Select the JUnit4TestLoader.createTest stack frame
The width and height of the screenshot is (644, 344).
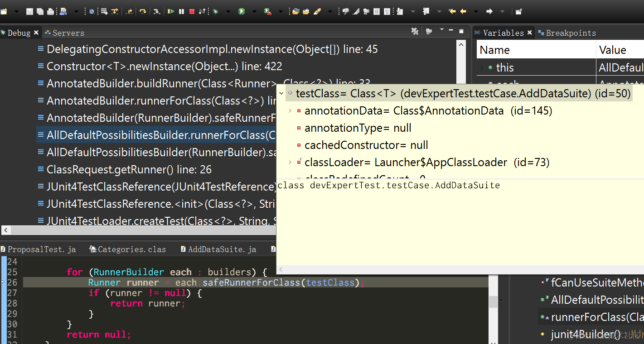(x=156, y=221)
